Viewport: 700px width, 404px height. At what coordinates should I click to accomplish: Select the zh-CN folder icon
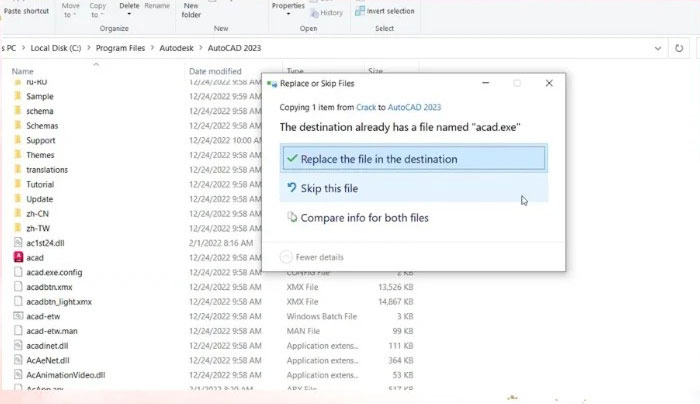[x=18, y=213]
